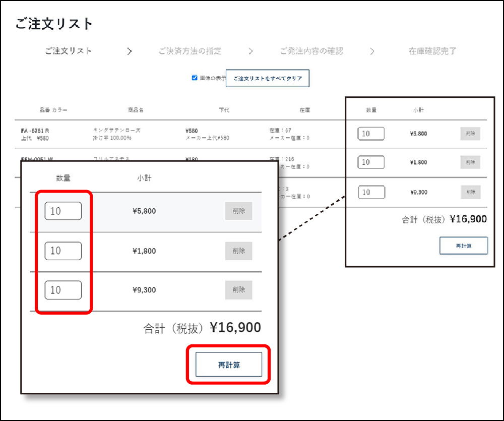Click the red-outlined 再計算 button in enlarged inset
504x421 pixels.
229,365
